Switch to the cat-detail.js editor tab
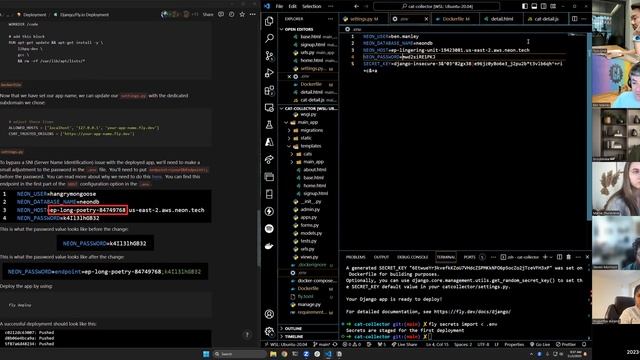The image size is (640, 360). point(546,19)
